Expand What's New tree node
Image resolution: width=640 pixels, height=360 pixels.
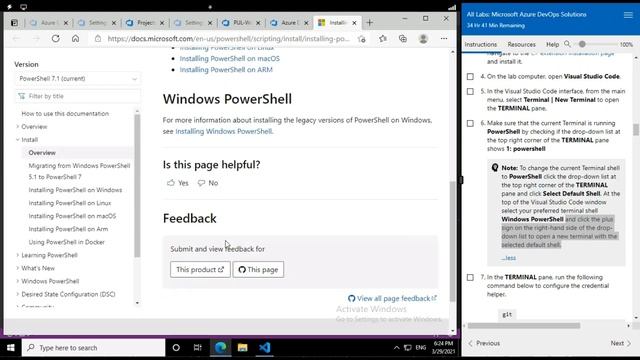(x=18, y=268)
